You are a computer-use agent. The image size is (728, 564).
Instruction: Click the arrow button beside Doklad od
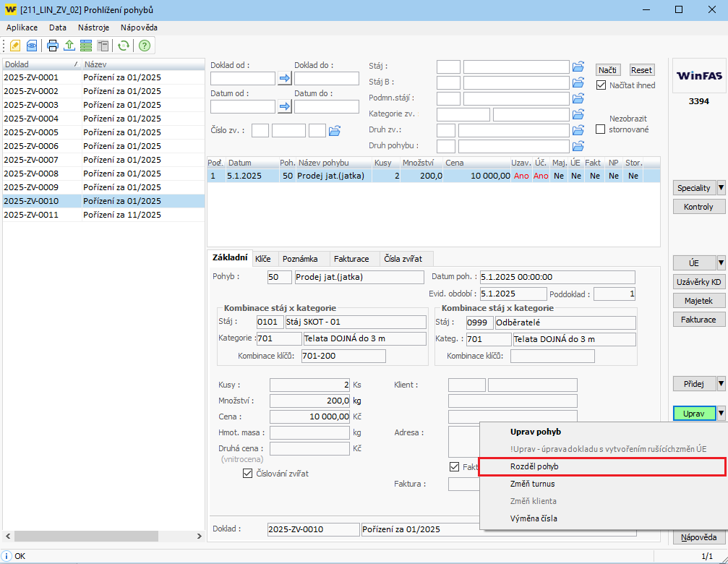tap(284, 79)
